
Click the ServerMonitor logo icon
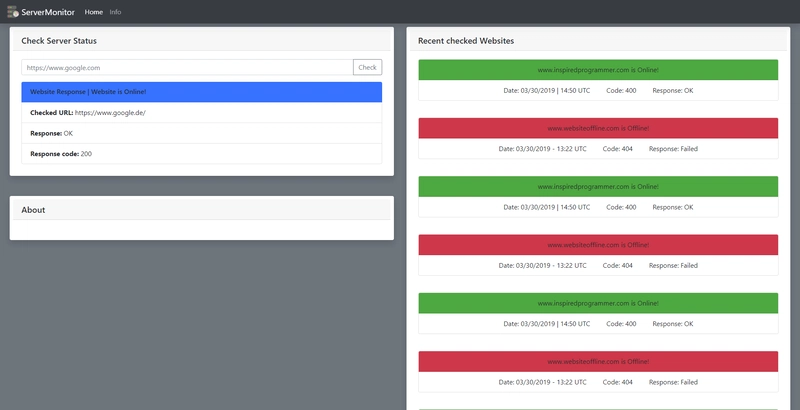(x=13, y=12)
